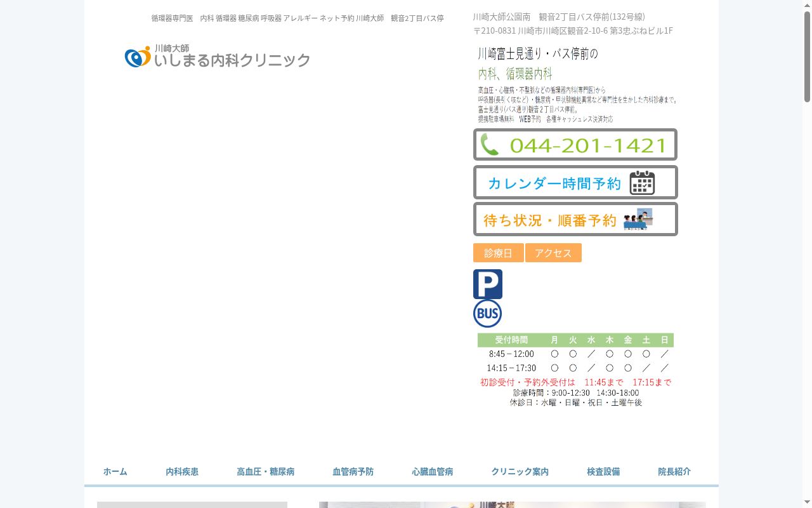The image size is (812, 508).
Task: Click the green phone handset icon
Action: point(490,145)
